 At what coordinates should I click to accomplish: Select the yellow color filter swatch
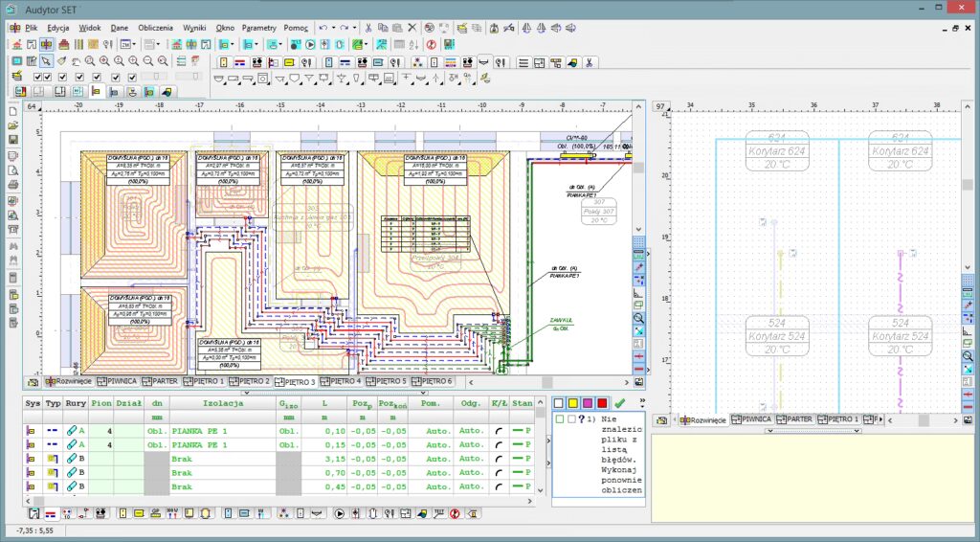point(573,403)
